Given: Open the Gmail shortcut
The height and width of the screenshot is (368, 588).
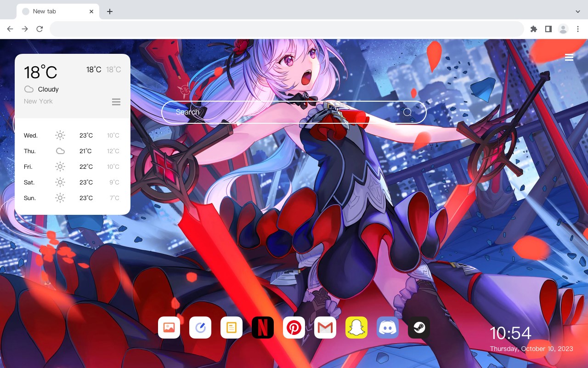Looking at the screenshot, I should 325,328.
